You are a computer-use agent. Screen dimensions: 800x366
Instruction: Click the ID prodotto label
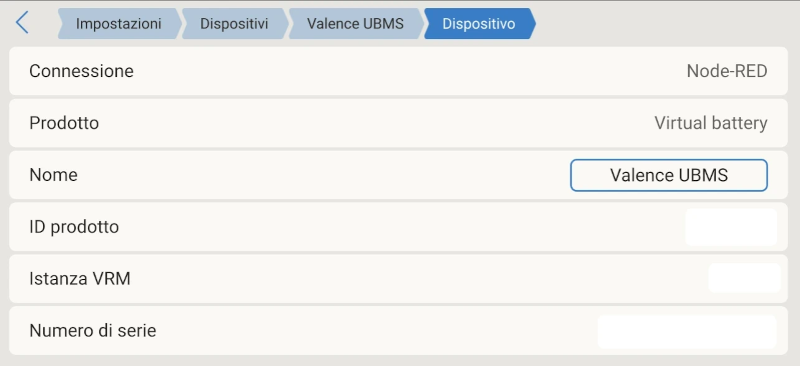coord(74,227)
